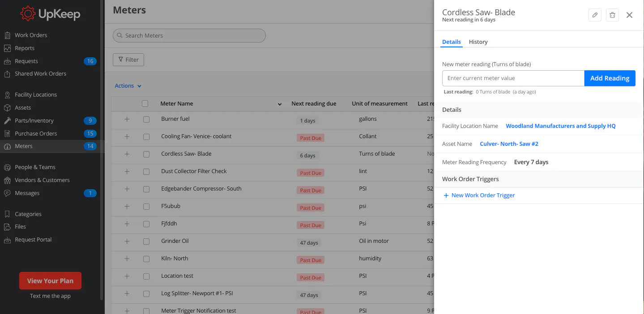This screenshot has width=644, height=314.
Task: Switch to the History tab
Action: point(478,42)
